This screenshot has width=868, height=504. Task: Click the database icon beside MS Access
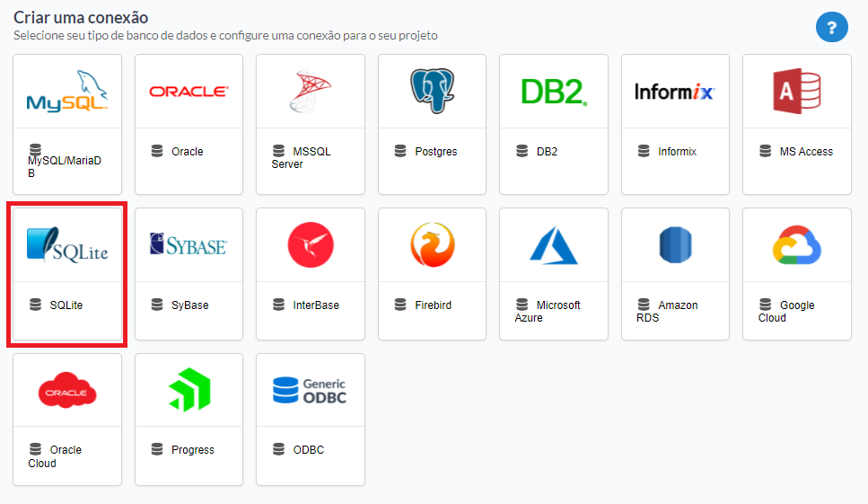tap(765, 151)
